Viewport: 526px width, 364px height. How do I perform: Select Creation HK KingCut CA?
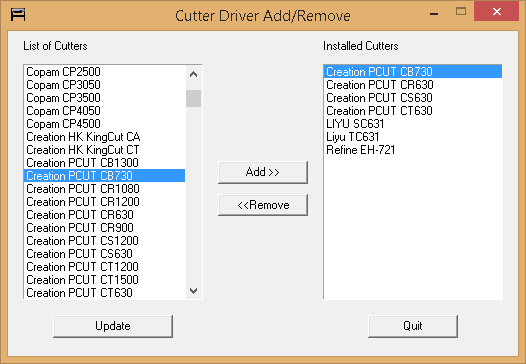pos(104,137)
